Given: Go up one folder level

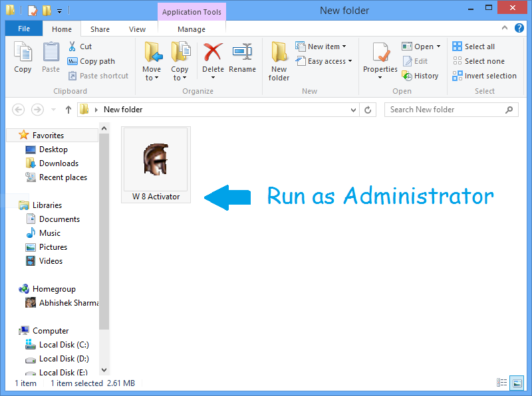Looking at the screenshot, I should point(68,110).
